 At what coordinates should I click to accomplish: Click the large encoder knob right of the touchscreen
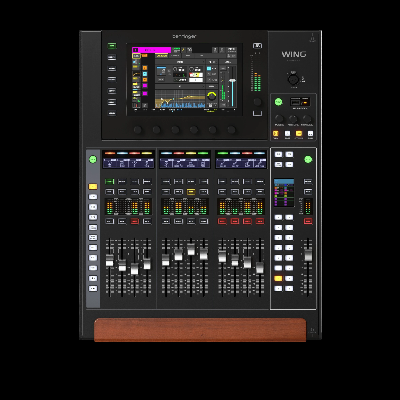click(x=257, y=102)
